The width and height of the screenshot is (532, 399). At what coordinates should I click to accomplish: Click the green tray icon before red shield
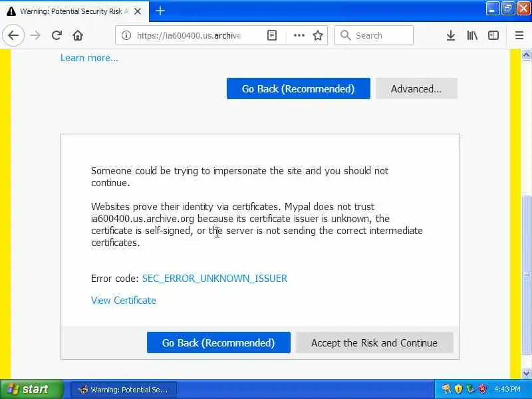(470, 388)
